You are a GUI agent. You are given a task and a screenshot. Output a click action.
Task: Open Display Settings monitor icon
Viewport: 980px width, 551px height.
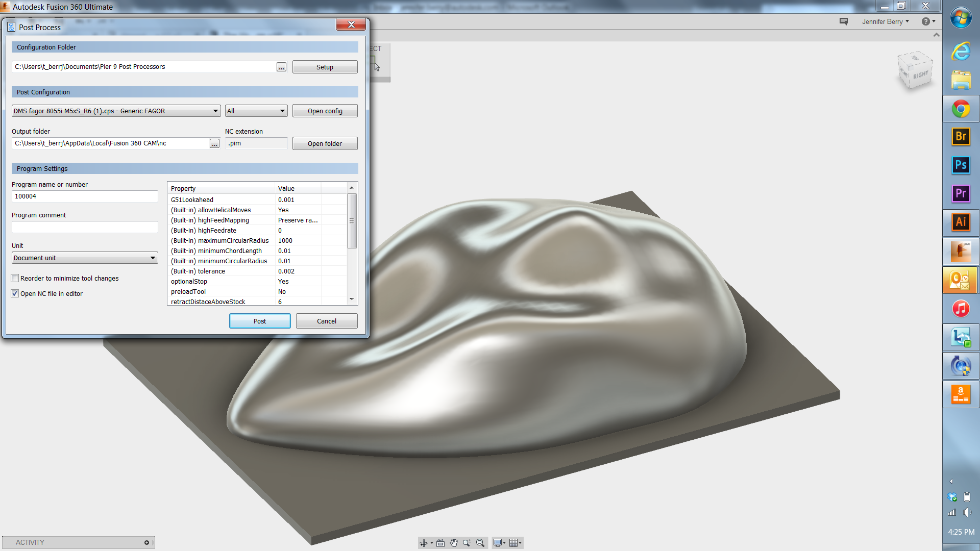(498, 543)
